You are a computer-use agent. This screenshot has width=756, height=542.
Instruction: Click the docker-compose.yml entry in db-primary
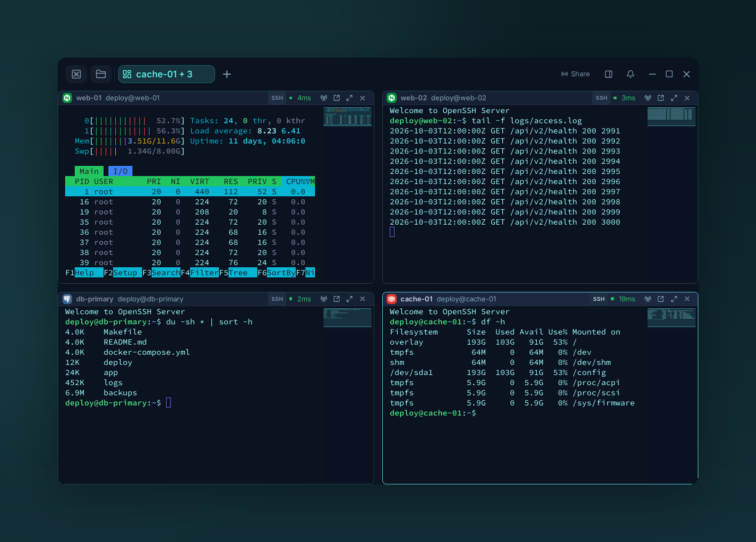(x=146, y=352)
